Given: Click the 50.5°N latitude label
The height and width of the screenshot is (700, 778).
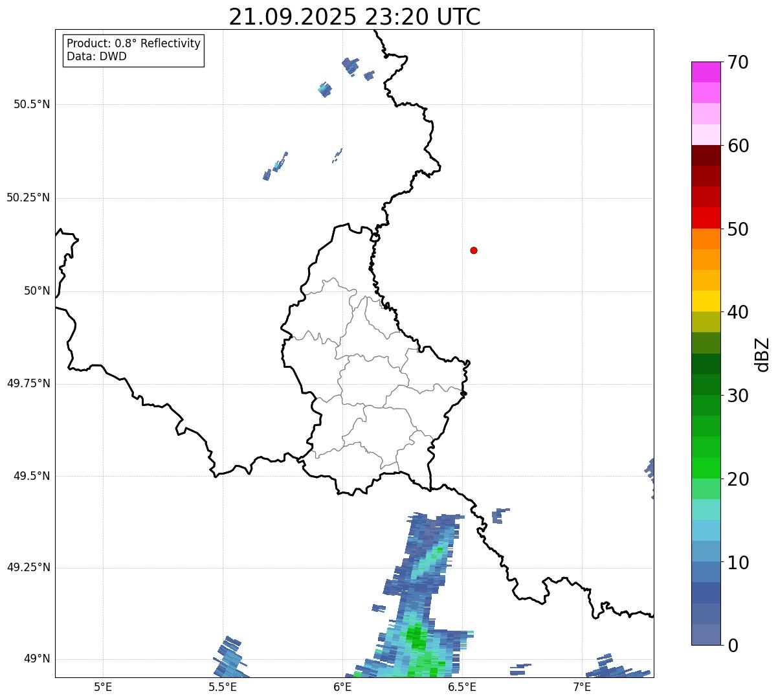Looking at the screenshot, I should point(32,104).
